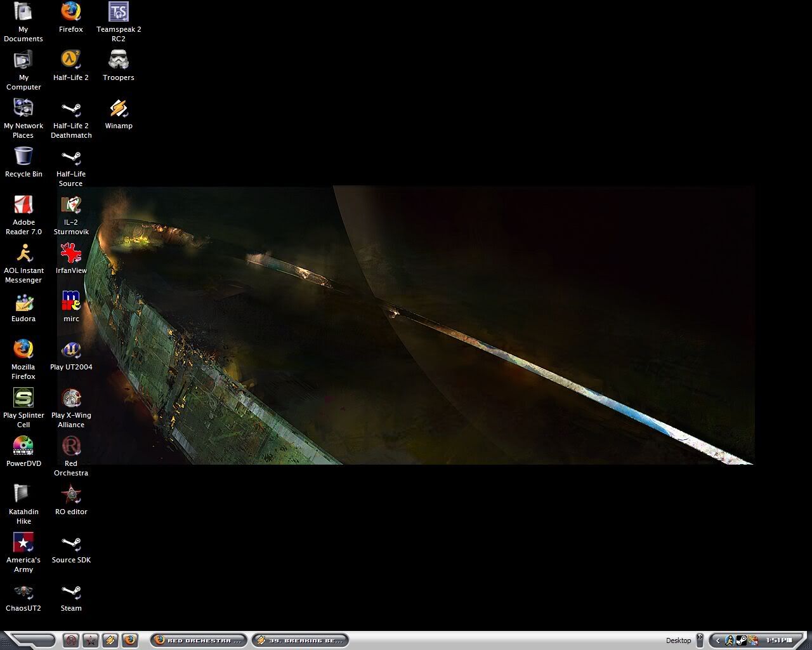The height and width of the screenshot is (650, 812).
Task: Switch to Red Orchestra Firefox taskbar window
Action: 199,640
